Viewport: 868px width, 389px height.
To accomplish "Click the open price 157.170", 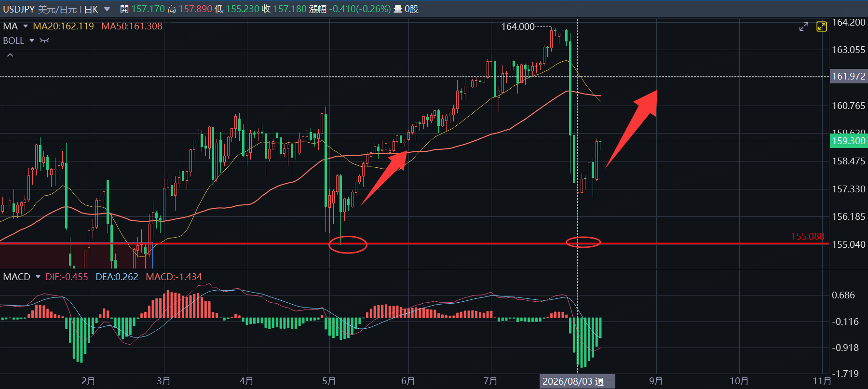I will point(148,9).
